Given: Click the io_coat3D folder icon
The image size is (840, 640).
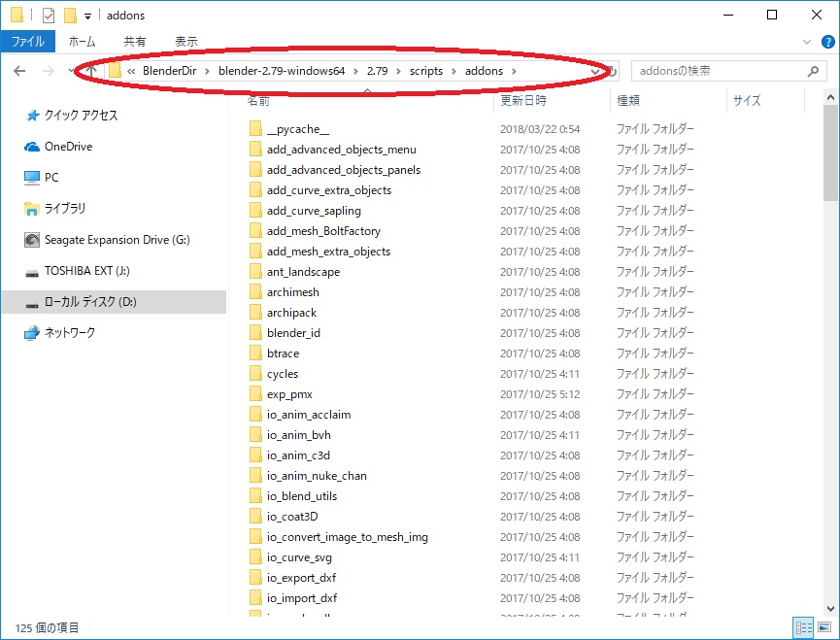Looking at the screenshot, I should tap(255, 517).
